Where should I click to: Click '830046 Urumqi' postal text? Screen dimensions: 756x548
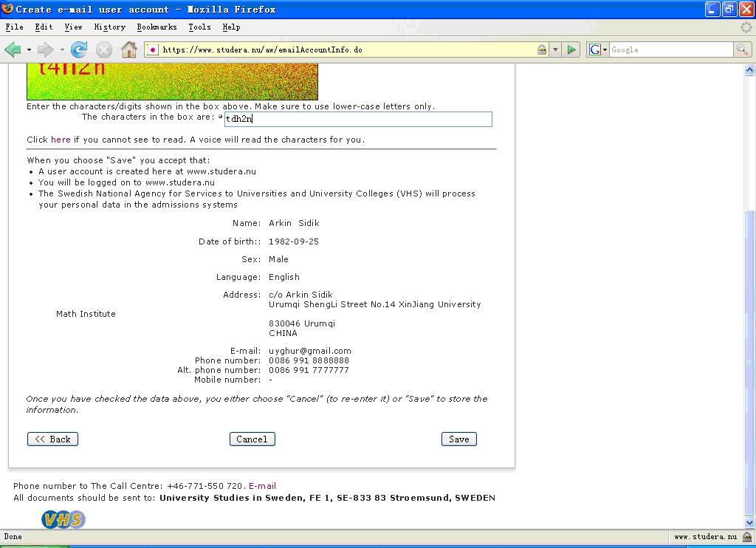click(302, 323)
